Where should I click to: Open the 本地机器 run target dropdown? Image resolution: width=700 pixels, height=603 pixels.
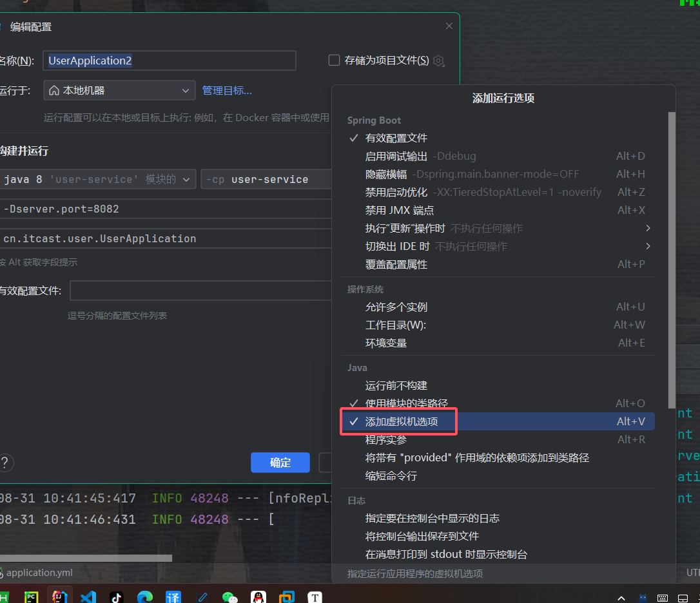pos(119,90)
